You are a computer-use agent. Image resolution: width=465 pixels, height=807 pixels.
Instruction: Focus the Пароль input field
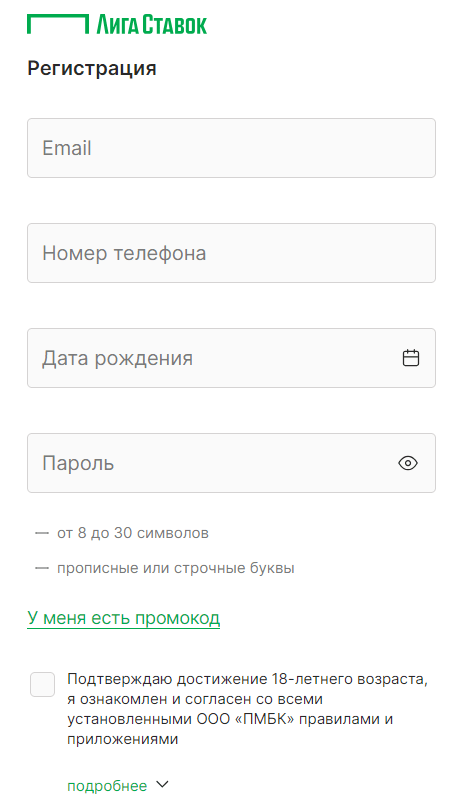(231, 463)
